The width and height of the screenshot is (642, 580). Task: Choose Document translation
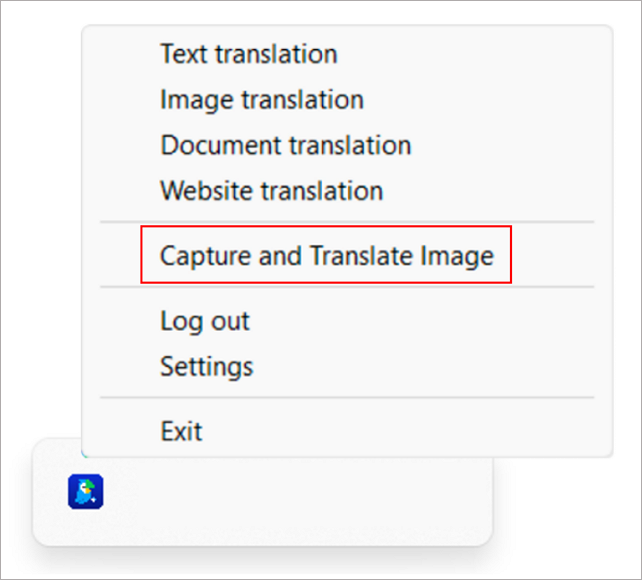[285, 145]
